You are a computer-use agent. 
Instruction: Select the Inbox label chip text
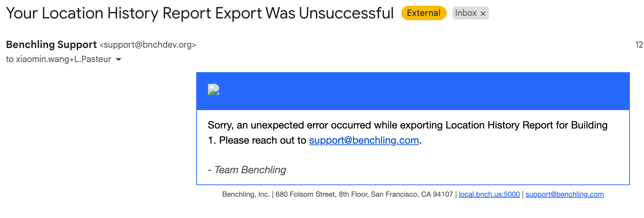pos(466,13)
